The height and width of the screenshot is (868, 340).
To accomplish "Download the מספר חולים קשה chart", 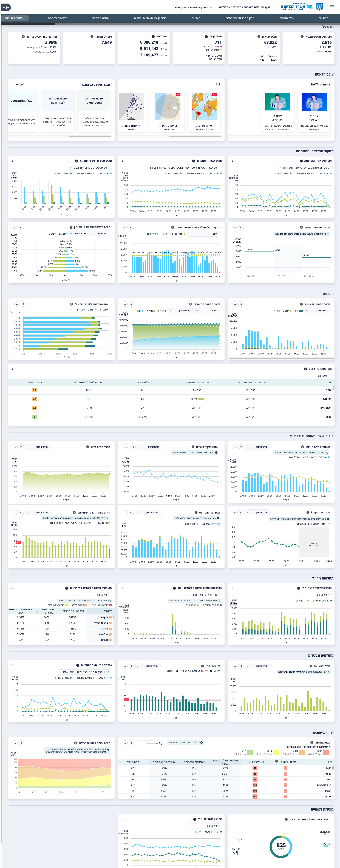I will (15, 447).
